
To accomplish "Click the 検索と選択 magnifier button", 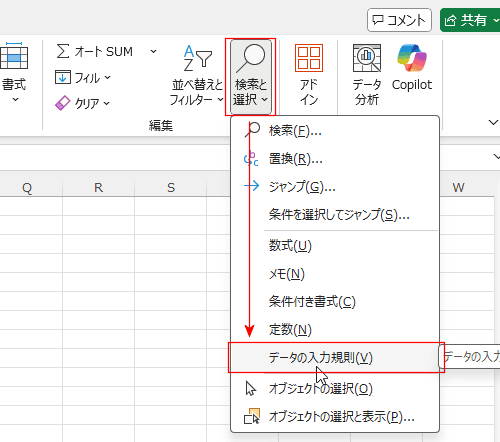I will coord(250,77).
